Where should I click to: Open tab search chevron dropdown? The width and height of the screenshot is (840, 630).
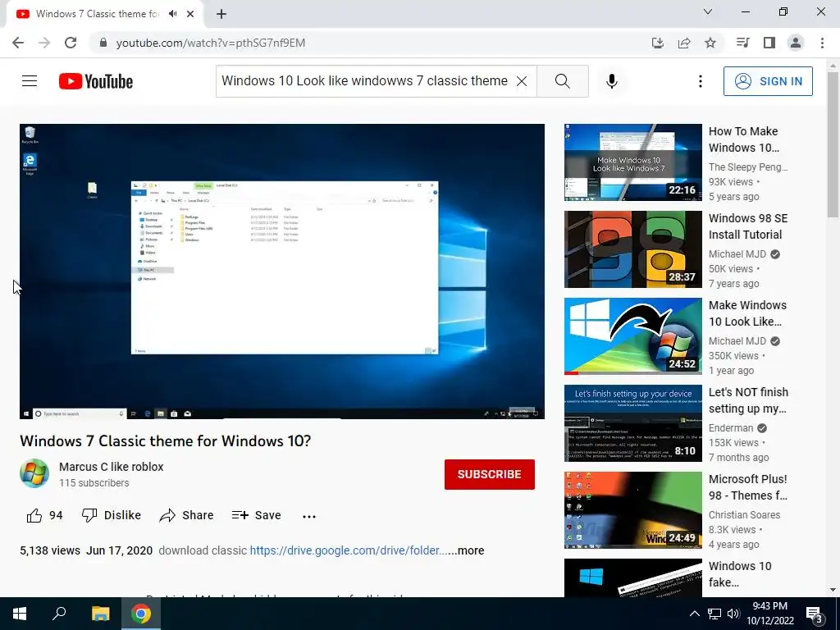click(x=708, y=11)
